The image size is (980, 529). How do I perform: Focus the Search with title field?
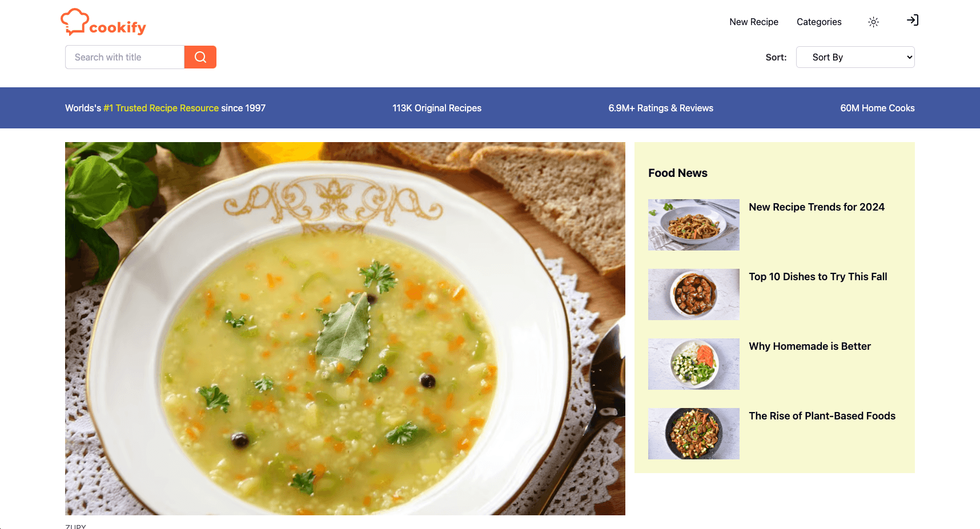click(124, 57)
